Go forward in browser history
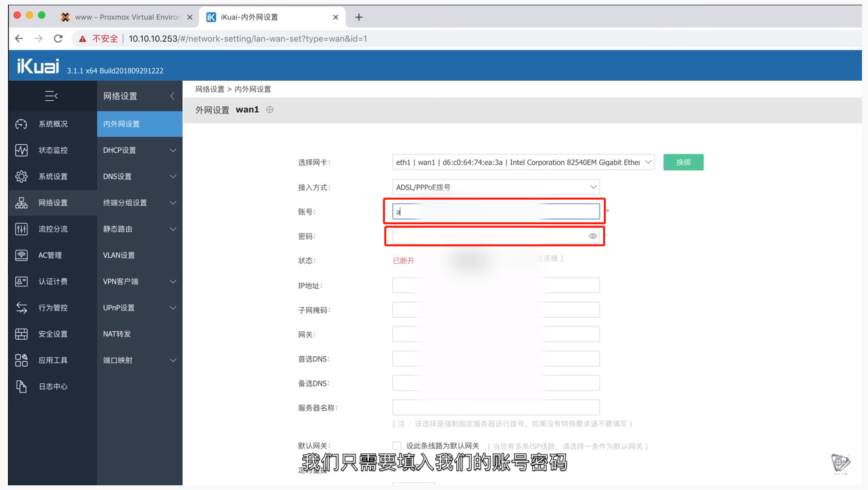 (38, 39)
